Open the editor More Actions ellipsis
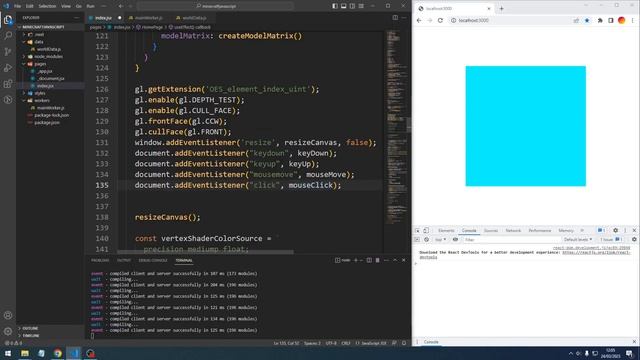Image resolution: width=640 pixels, height=360 pixels. pyautogui.click(x=404, y=18)
